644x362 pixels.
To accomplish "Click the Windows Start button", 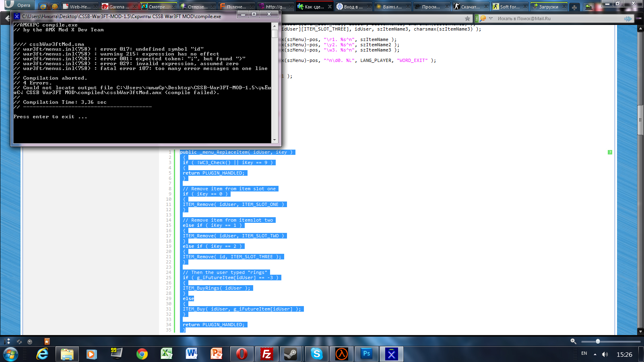I will click(x=10, y=354).
